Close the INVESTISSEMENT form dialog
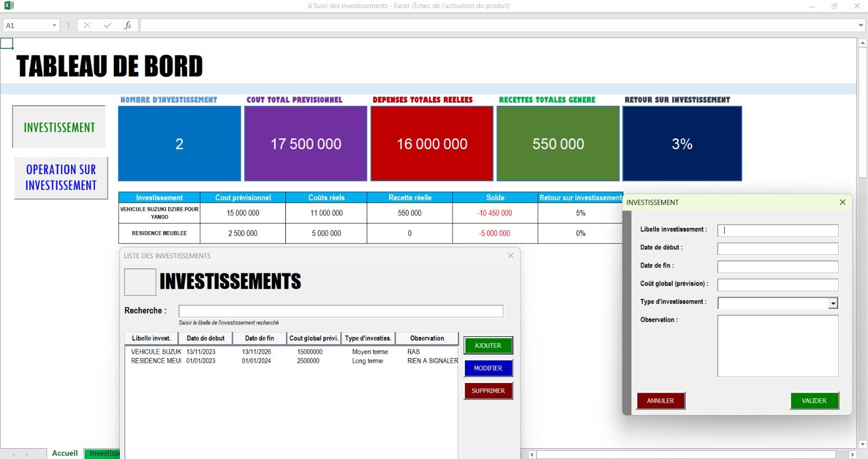868x459 pixels. pyautogui.click(x=843, y=202)
